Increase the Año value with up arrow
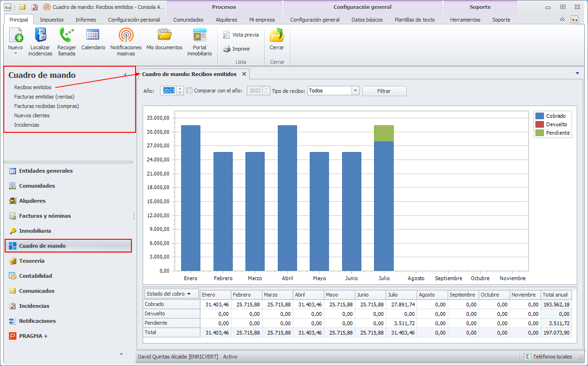588x366 pixels. coord(180,89)
